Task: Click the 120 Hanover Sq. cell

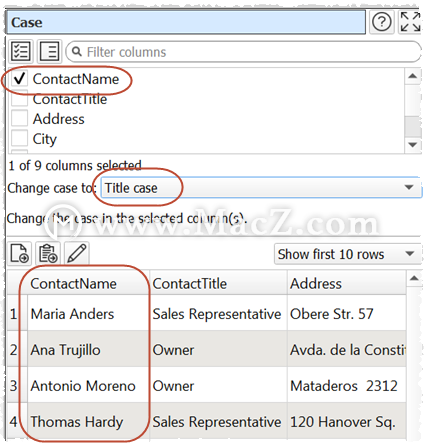Action: (x=347, y=421)
